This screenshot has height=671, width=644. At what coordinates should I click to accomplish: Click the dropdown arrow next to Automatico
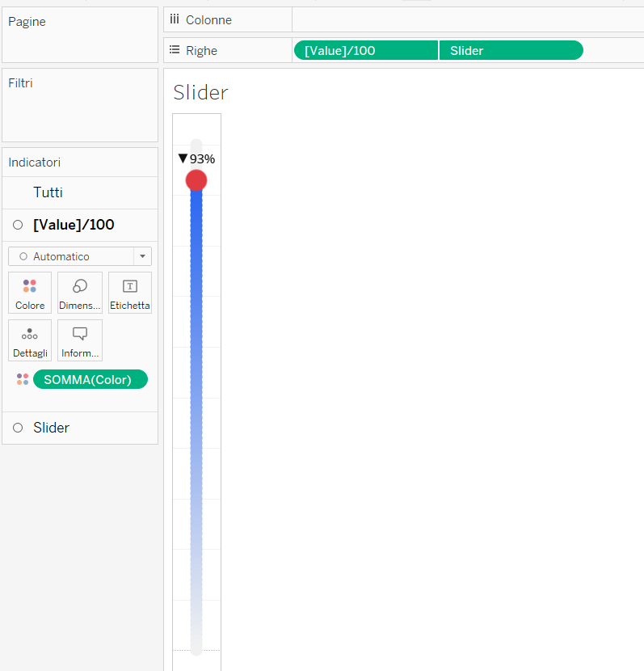coord(143,256)
